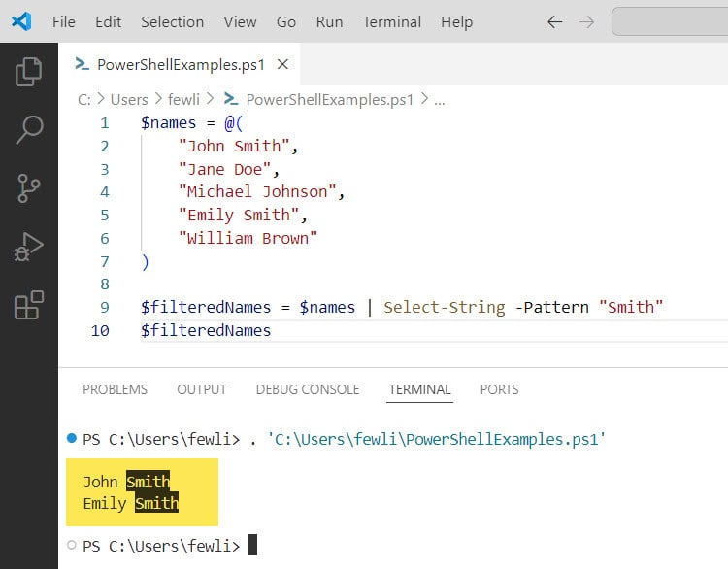Open the View menu
The image size is (728, 569).
click(x=240, y=21)
